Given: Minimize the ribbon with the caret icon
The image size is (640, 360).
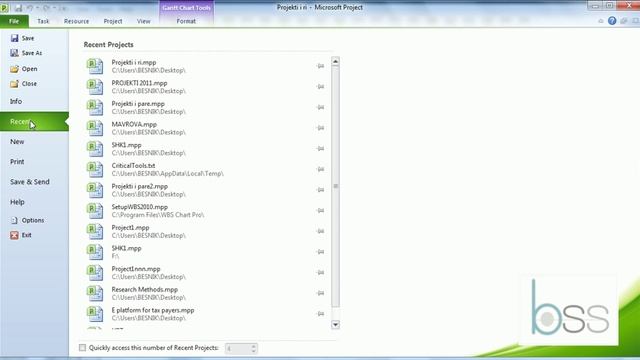Looking at the screenshot, I should (601, 21).
